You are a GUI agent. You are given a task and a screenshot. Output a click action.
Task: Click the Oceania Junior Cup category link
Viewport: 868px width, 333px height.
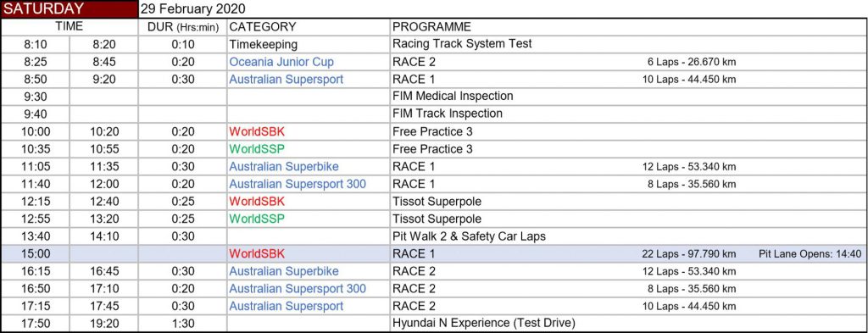pyautogui.click(x=281, y=62)
